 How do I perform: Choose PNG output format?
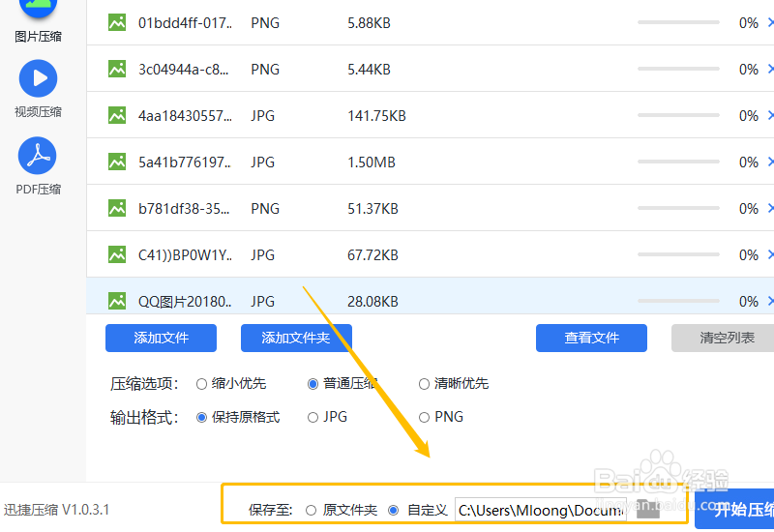pos(424,418)
